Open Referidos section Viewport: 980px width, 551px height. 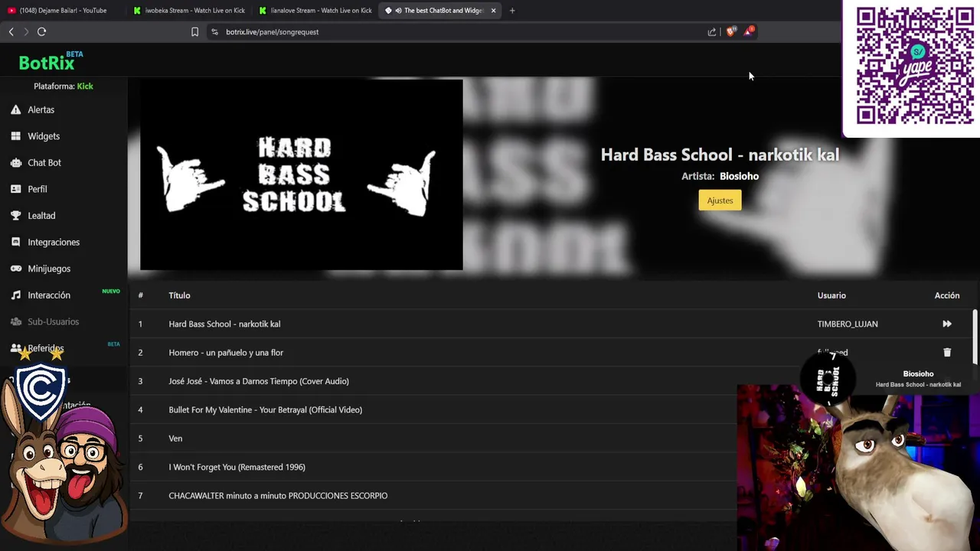point(46,348)
